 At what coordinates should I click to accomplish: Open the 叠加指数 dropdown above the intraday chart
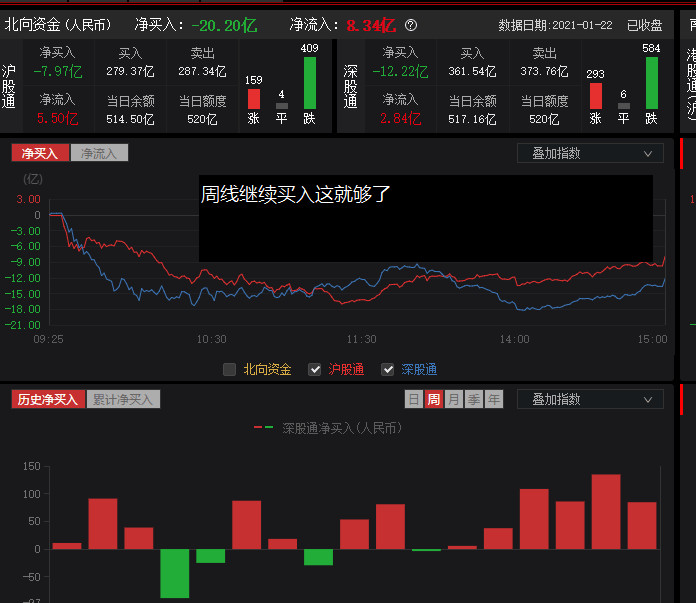[590, 154]
